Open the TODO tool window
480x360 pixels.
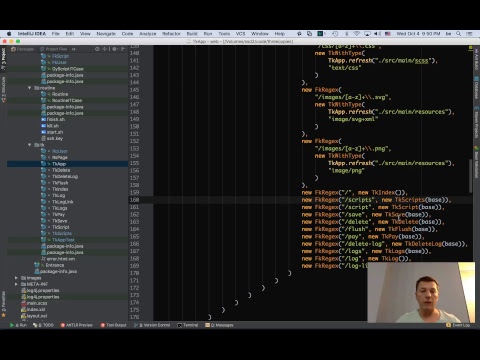pos(43,325)
